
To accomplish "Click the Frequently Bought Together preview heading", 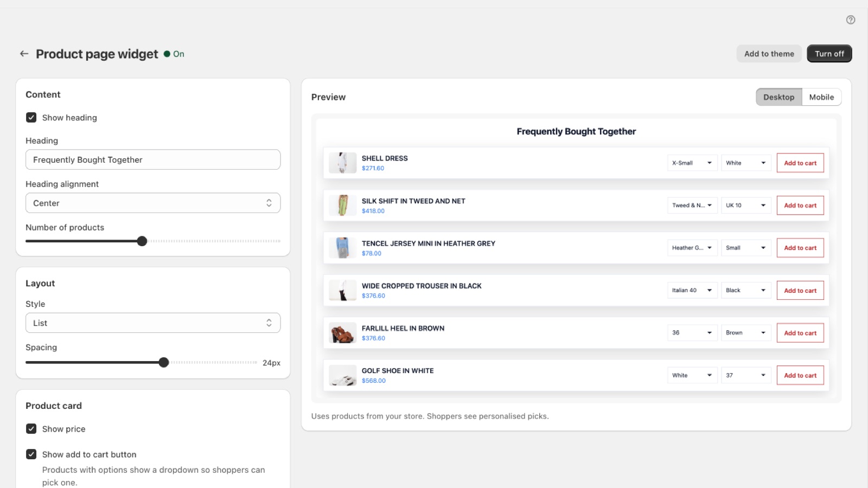I will [576, 131].
